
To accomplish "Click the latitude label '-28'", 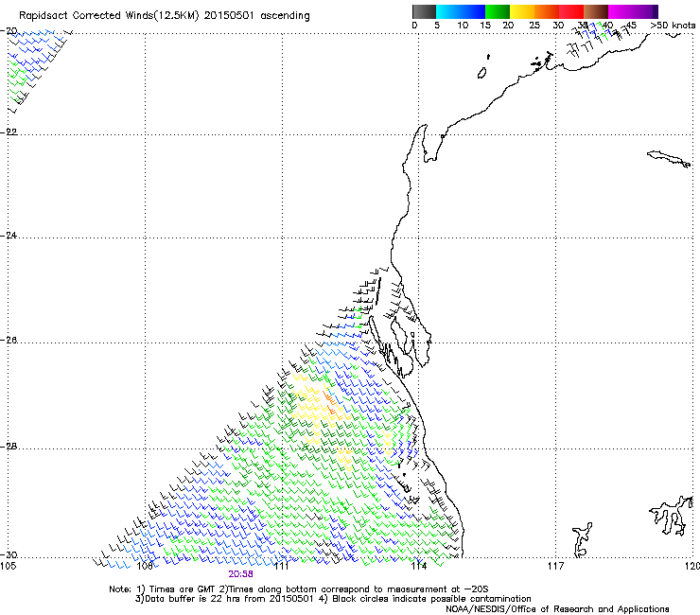I will (x=9, y=447).
